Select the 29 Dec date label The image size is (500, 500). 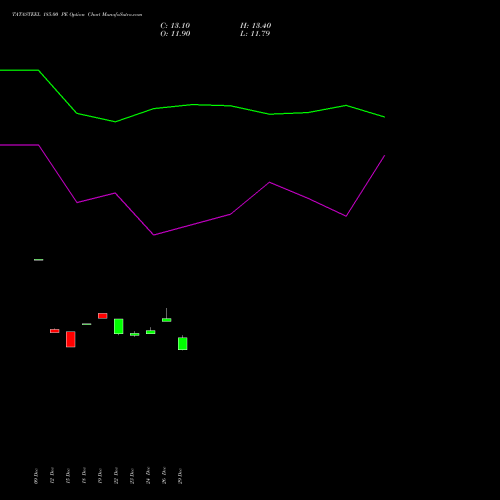(x=180, y=476)
